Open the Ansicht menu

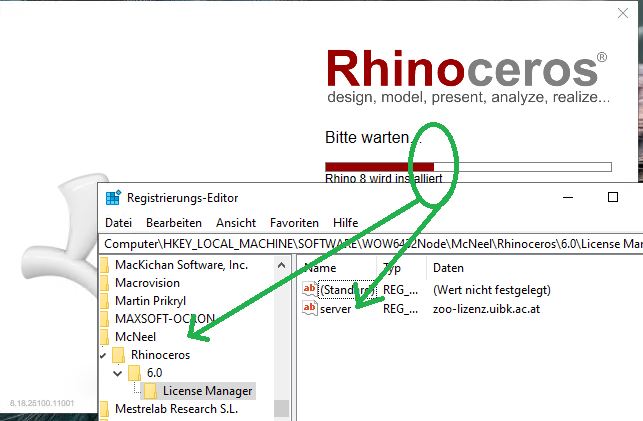[236, 223]
